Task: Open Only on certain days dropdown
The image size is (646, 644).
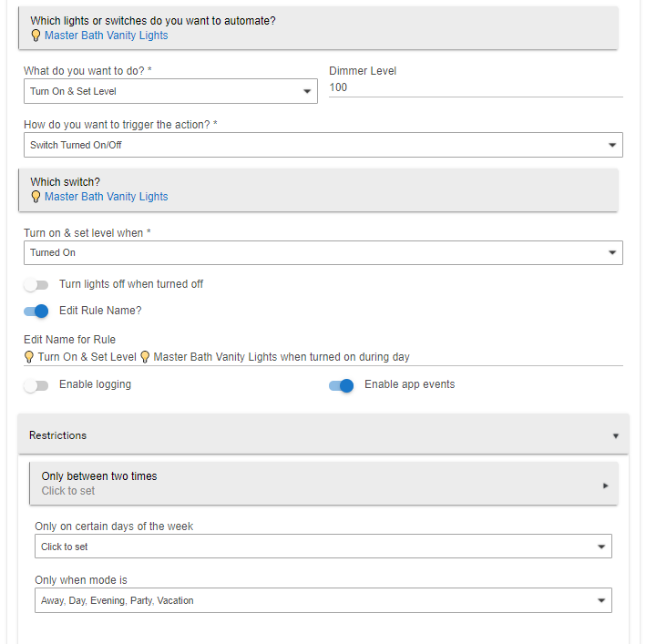Action: (323, 547)
